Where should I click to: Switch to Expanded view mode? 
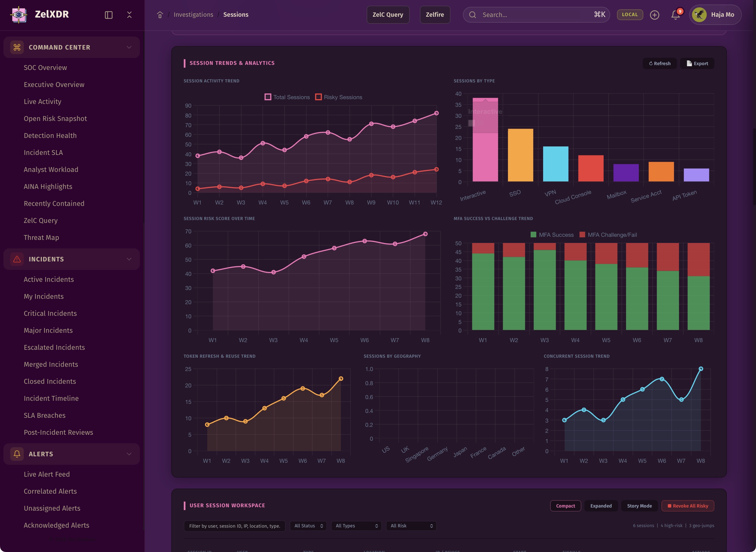click(x=601, y=506)
